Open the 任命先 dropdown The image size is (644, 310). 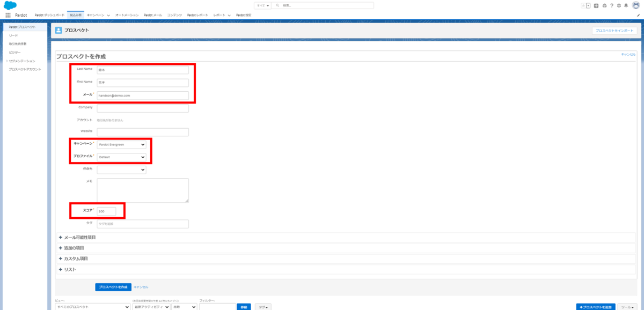[x=121, y=169]
